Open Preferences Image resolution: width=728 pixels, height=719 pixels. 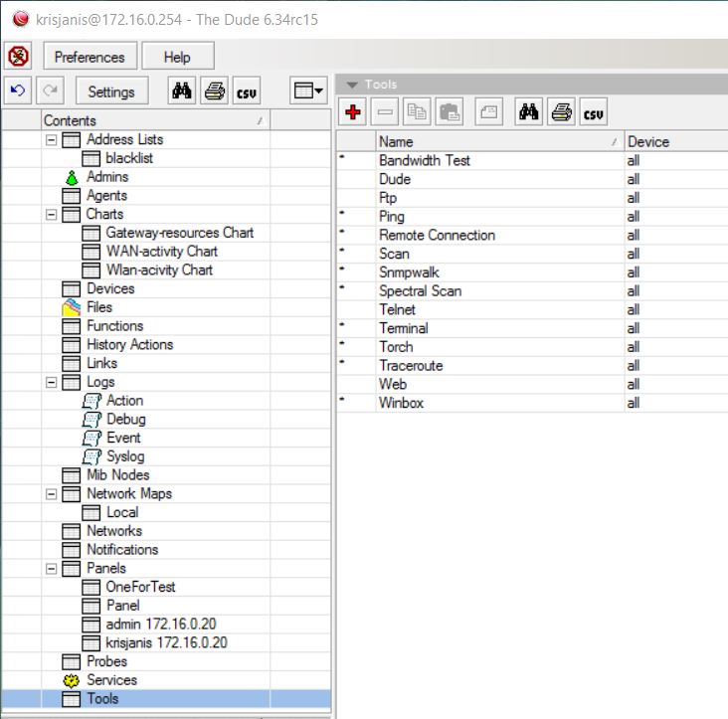[x=91, y=57]
